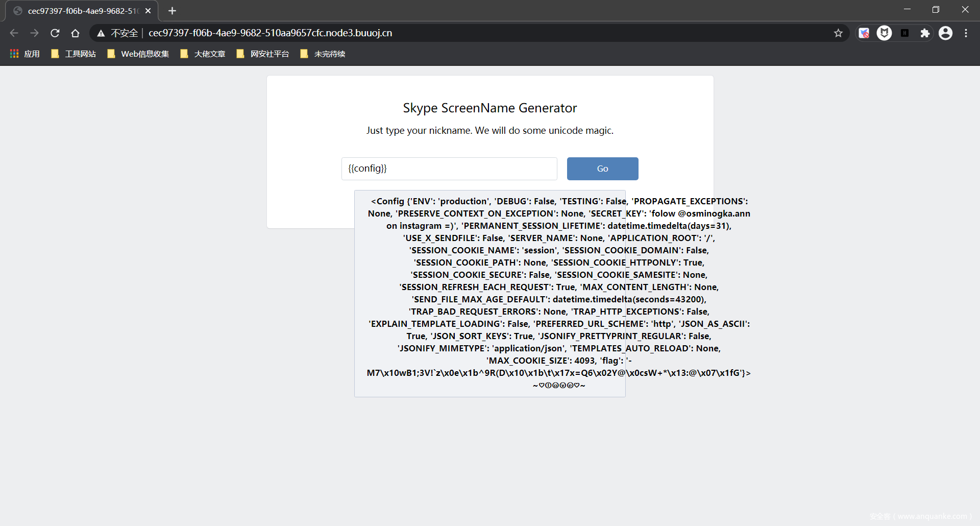Bookmark this page with the star icon
This screenshot has width=980, height=526.
(x=838, y=33)
